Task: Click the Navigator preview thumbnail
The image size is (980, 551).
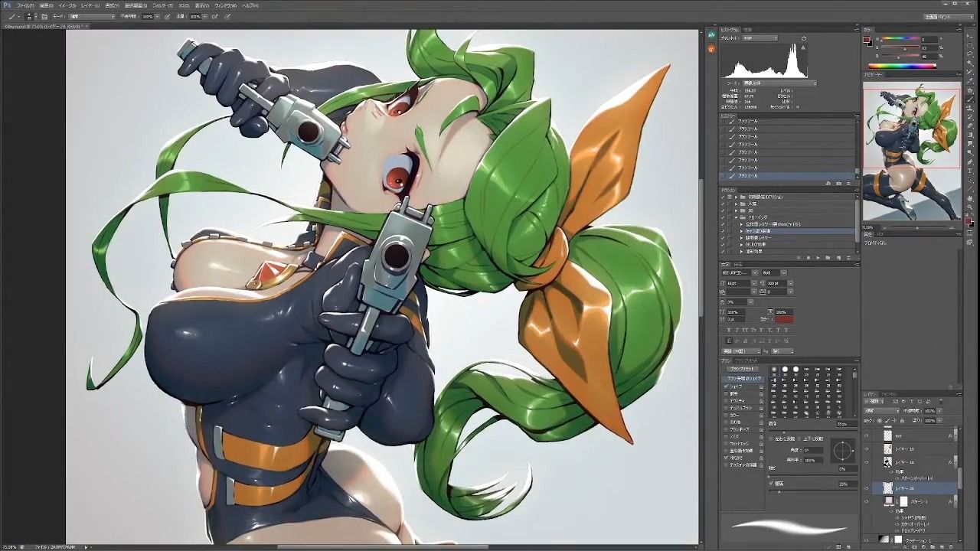Action: click(912, 152)
